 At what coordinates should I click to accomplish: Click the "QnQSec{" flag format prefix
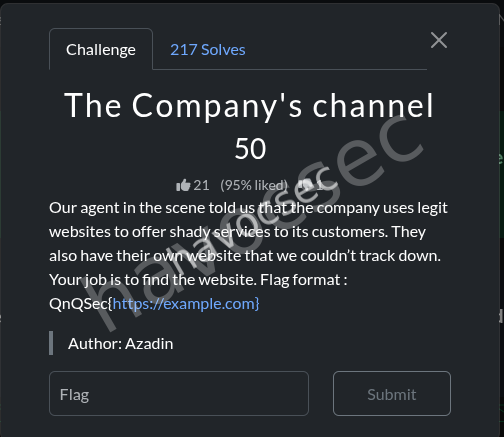tap(81, 304)
